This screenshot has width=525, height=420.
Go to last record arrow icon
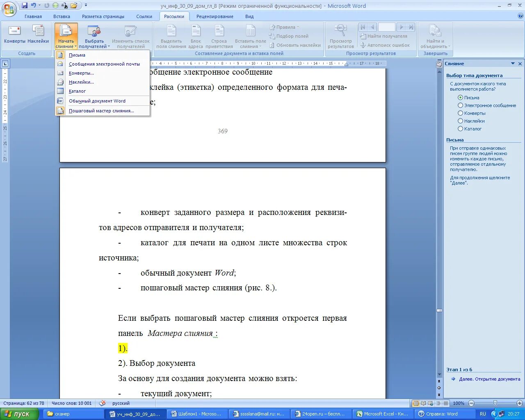411,27
